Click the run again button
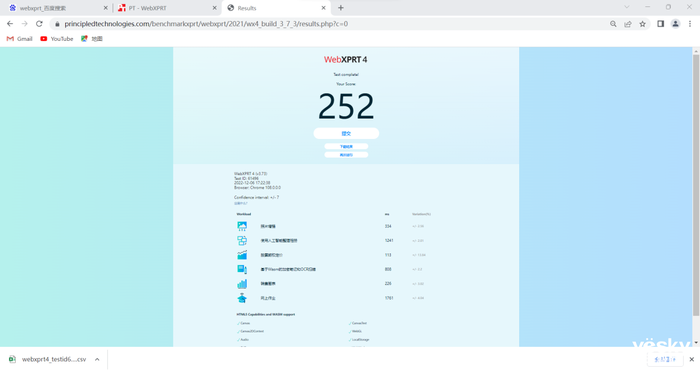This screenshot has width=700, height=372. 346,155
